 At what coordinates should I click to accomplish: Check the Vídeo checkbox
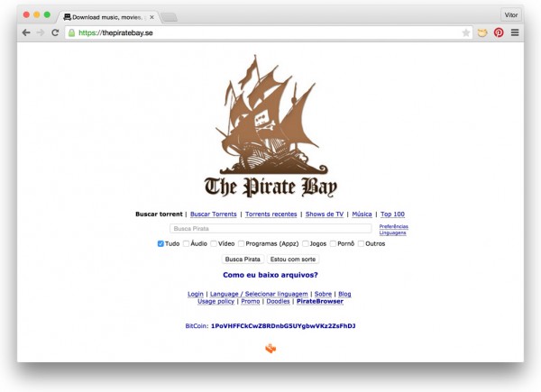214,243
